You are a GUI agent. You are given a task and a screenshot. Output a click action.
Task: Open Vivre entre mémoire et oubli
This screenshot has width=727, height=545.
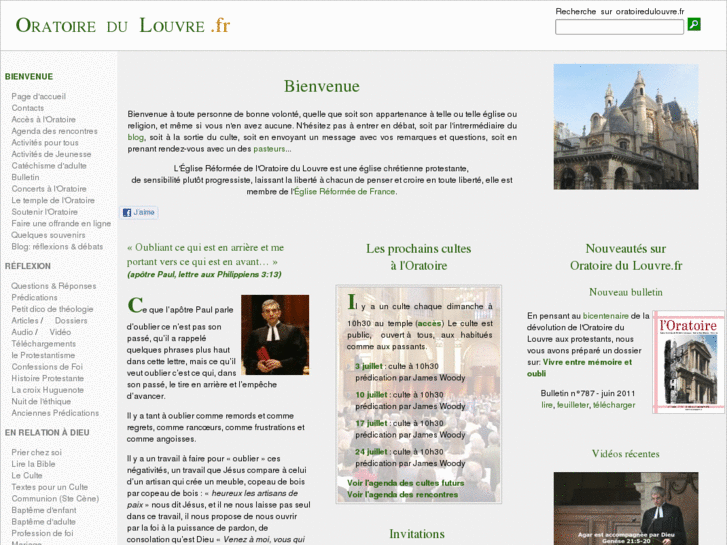pos(580,368)
